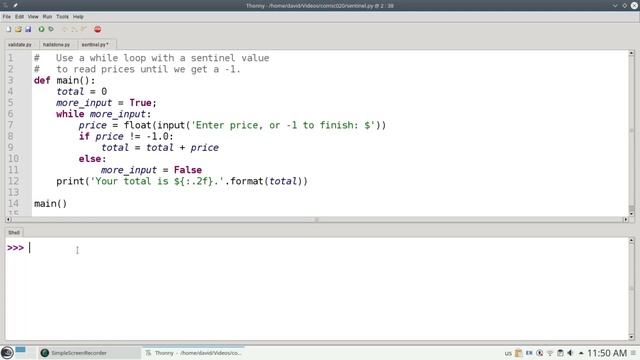The image size is (640, 360).
Task: Open the US keyboard layout indicator
Action: [508, 353]
